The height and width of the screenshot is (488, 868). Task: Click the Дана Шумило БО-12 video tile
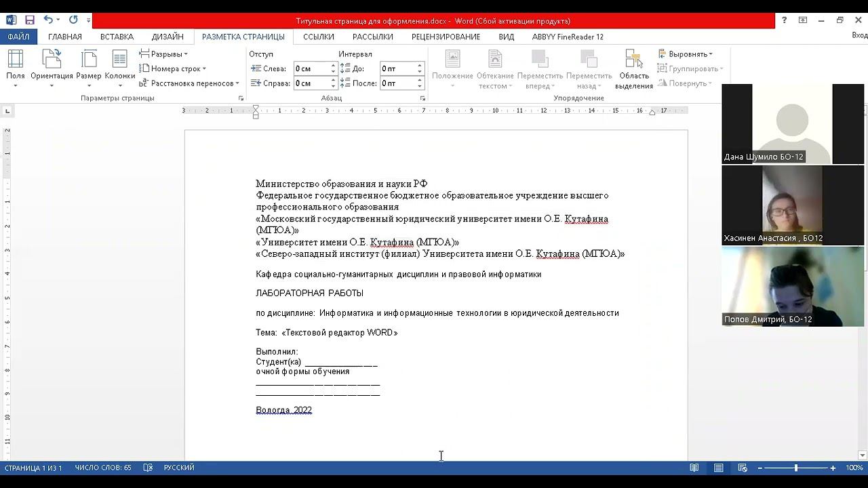(793, 123)
